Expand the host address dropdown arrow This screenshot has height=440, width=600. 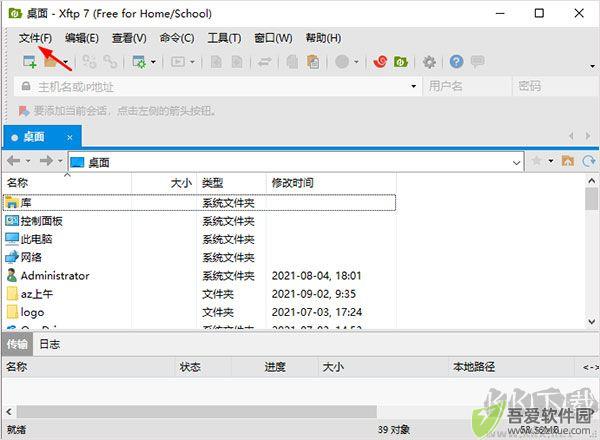coord(413,86)
